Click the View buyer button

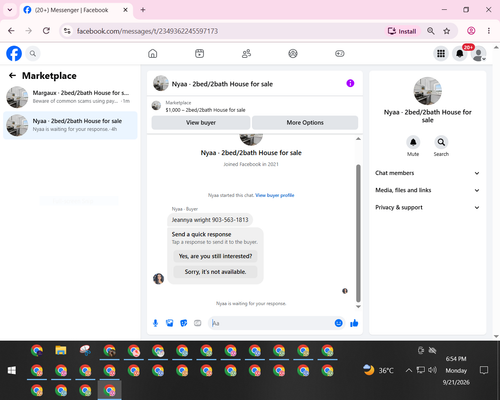(x=201, y=122)
